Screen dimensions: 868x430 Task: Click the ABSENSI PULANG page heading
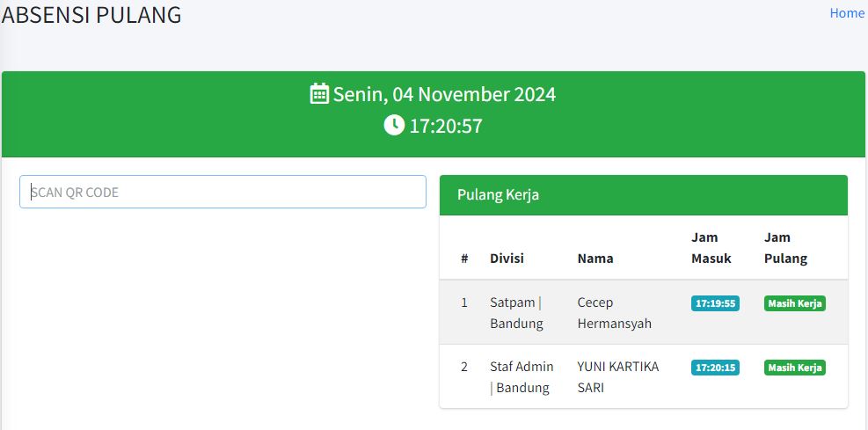pos(91,15)
